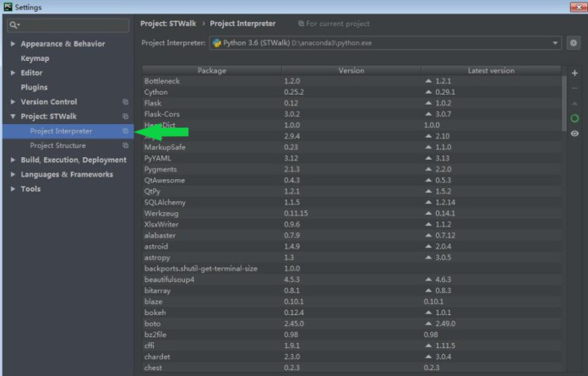Viewport: 588px width, 376px height.
Task: Expand the Tools section
Action: click(13, 189)
